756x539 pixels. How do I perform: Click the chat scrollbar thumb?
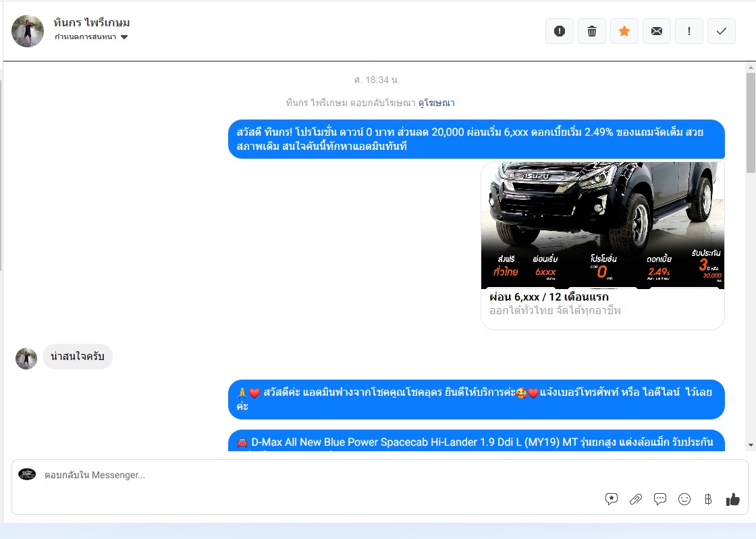coord(751,122)
